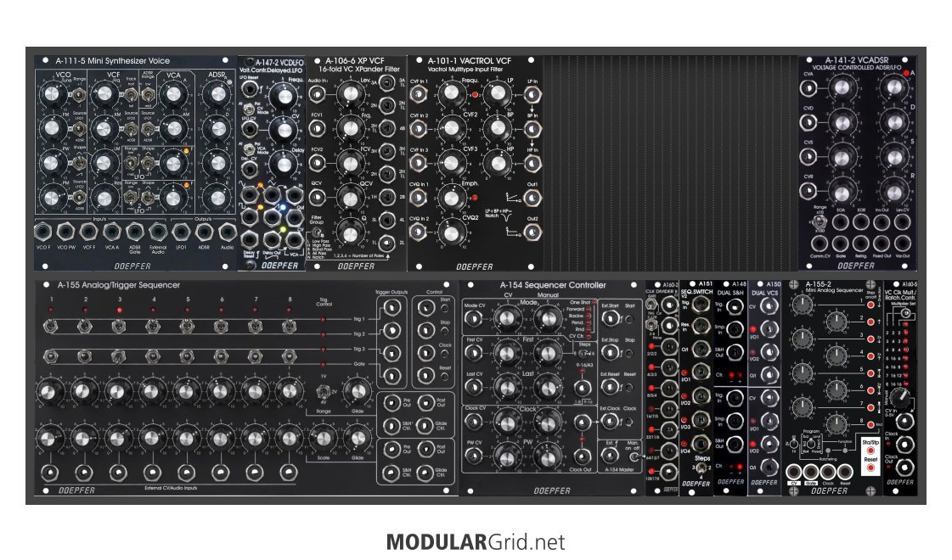
Task: Click the External Audio jack on A-111-5
Action: point(157,232)
